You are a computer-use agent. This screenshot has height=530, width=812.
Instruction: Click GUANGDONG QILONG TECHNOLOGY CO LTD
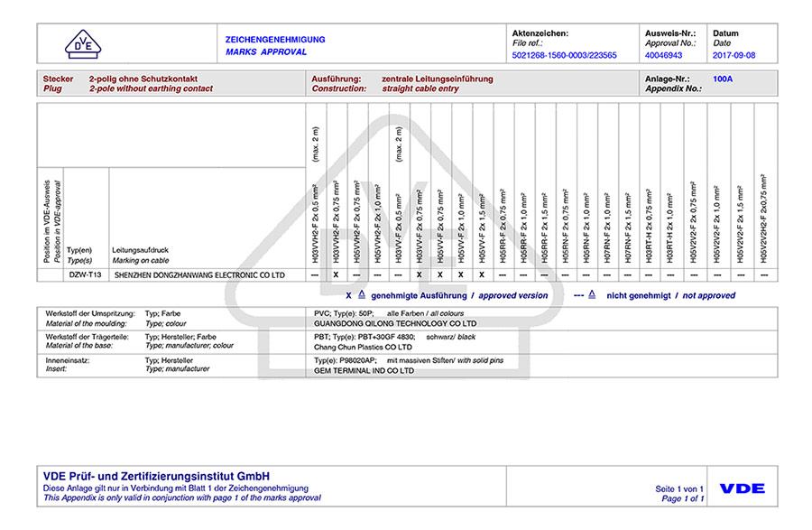click(x=394, y=322)
